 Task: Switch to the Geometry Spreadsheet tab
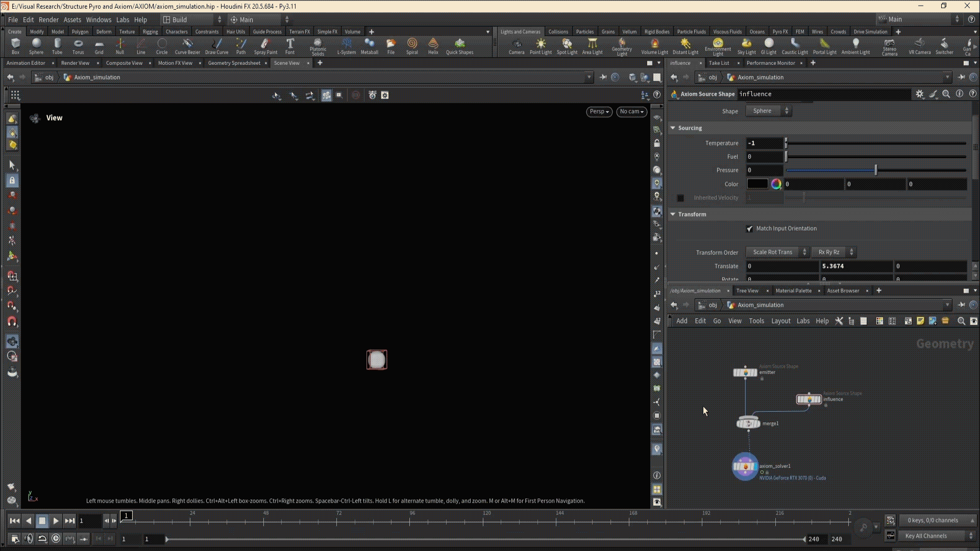[234, 63]
